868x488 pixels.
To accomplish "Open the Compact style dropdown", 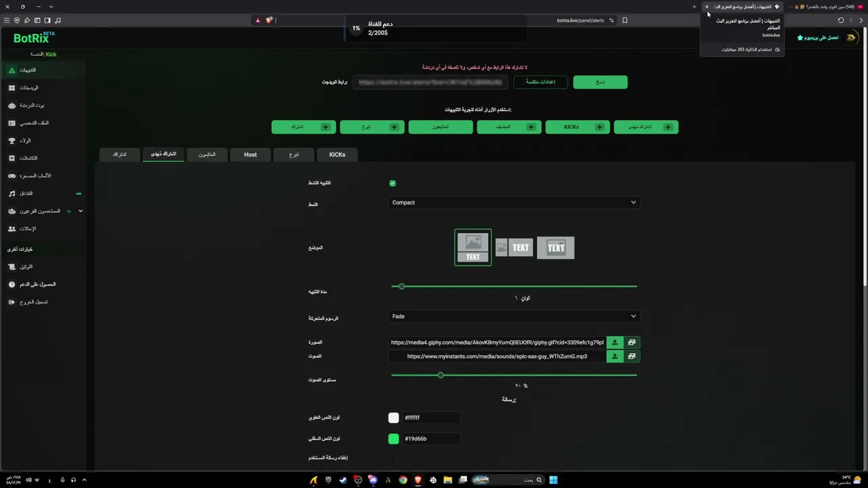I will coord(514,202).
